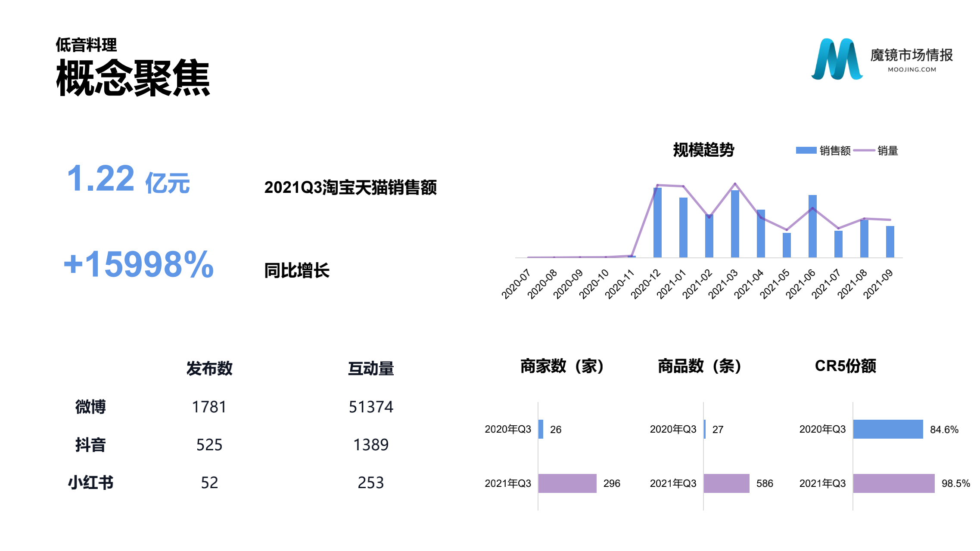Click the purple 296 商家数 bar
The height and width of the screenshot is (551, 980).
tap(567, 483)
